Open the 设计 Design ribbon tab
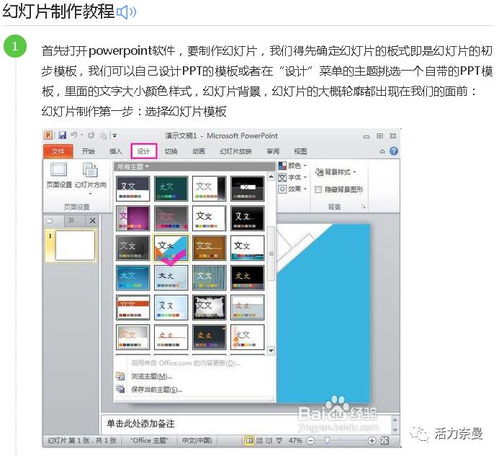Screen dimensions: 499x456 [144, 151]
